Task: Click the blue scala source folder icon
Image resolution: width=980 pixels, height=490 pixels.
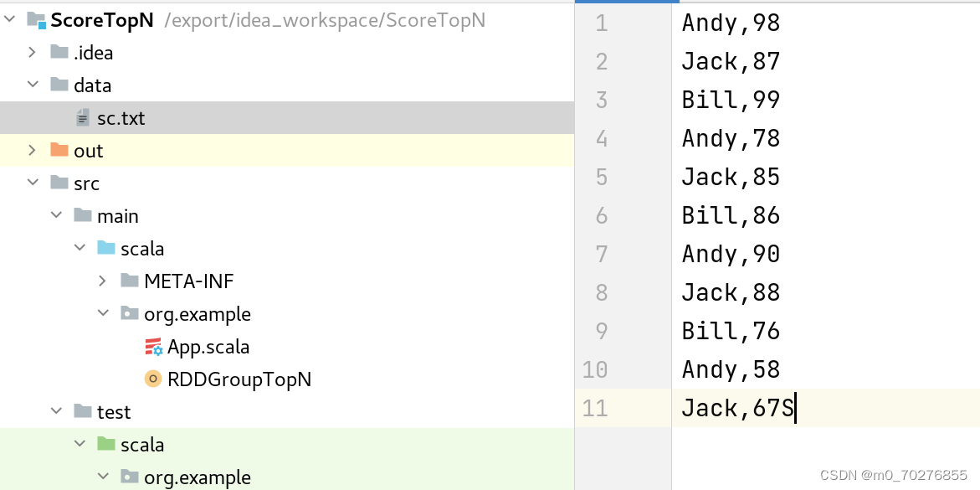Action: (x=106, y=249)
